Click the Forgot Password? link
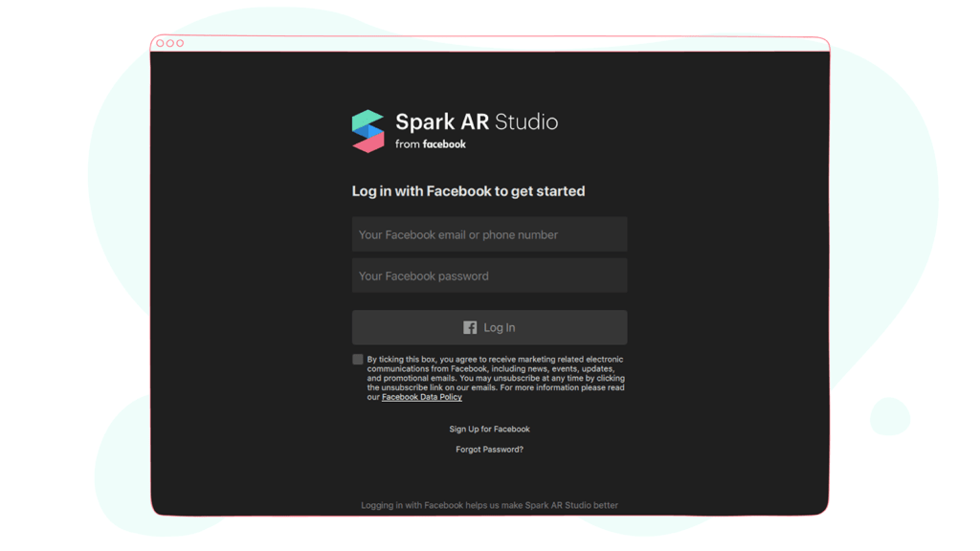 tap(489, 450)
